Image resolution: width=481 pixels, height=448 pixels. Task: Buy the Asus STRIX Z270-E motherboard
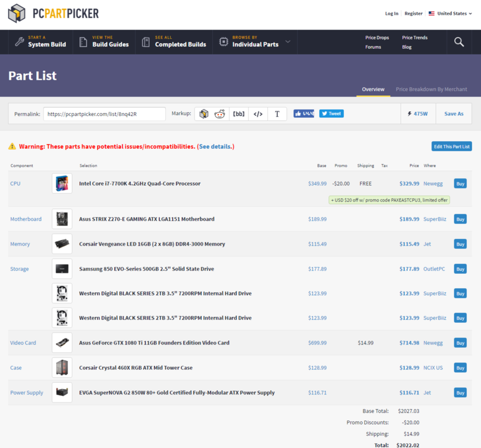[460, 219]
